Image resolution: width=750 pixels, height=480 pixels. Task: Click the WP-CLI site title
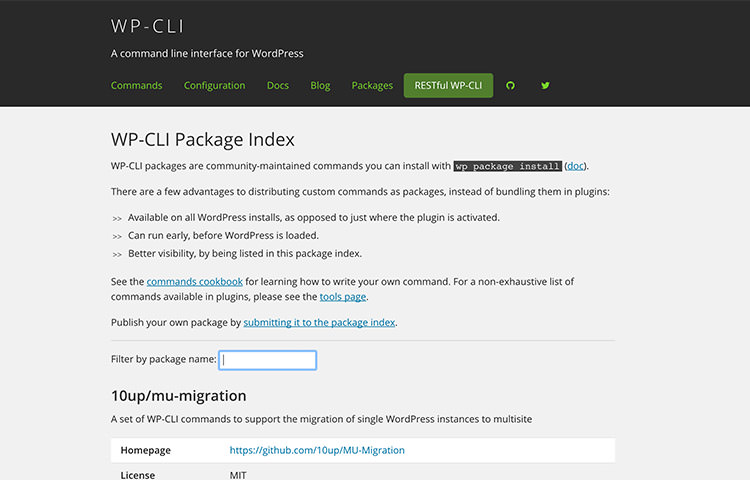(x=147, y=26)
